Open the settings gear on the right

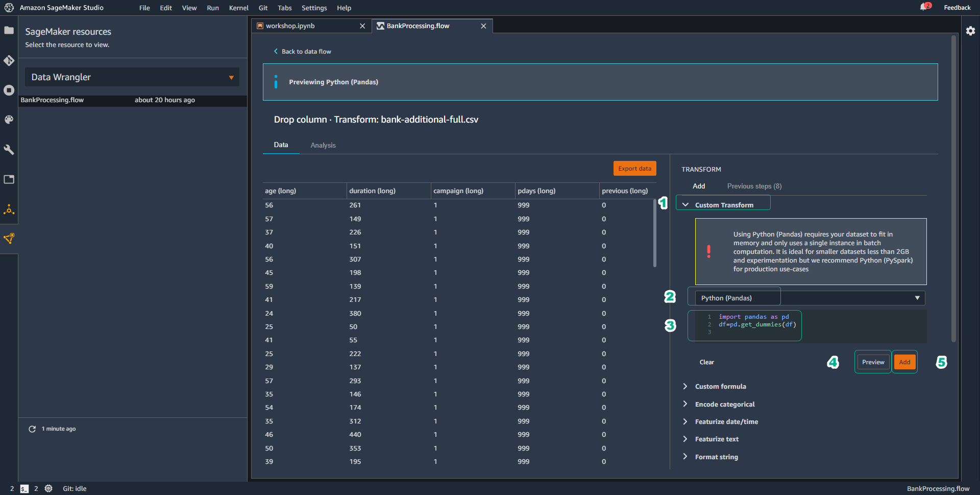click(970, 31)
